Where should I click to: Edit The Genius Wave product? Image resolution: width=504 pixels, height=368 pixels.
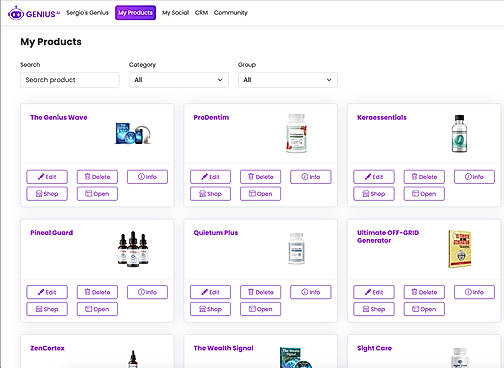click(x=47, y=177)
